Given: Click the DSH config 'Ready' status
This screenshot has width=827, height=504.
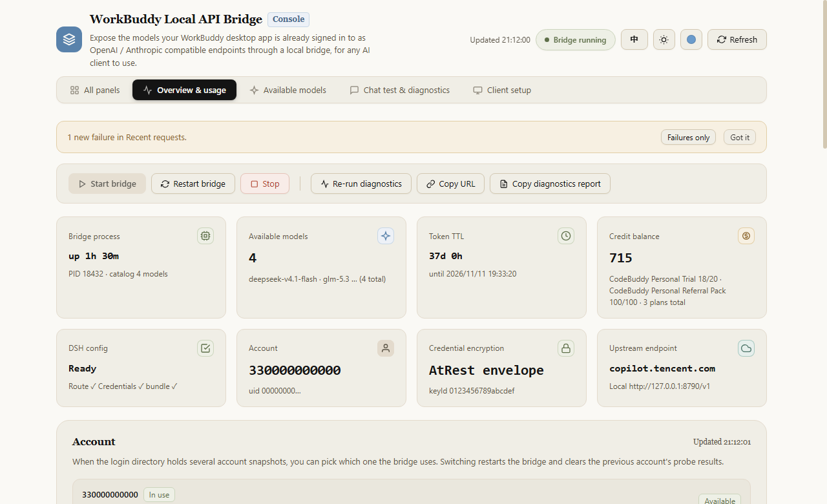Looking at the screenshot, I should (x=83, y=368).
